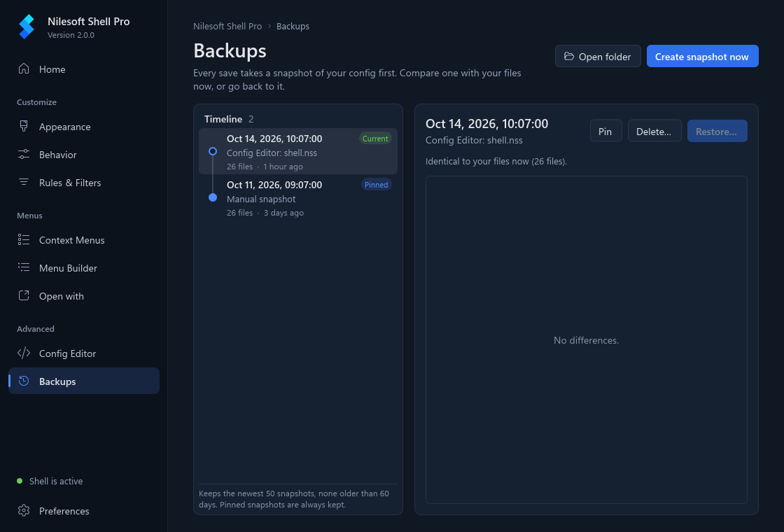Image resolution: width=784 pixels, height=532 pixels.
Task: Select the Oct 11, 2026, 09:07:00 snapshot
Action: click(x=298, y=198)
